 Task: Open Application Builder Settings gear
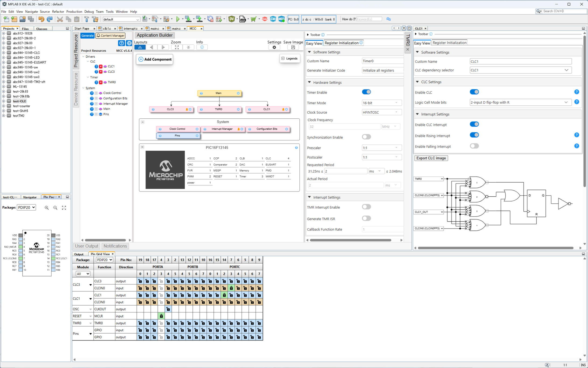coord(274,47)
